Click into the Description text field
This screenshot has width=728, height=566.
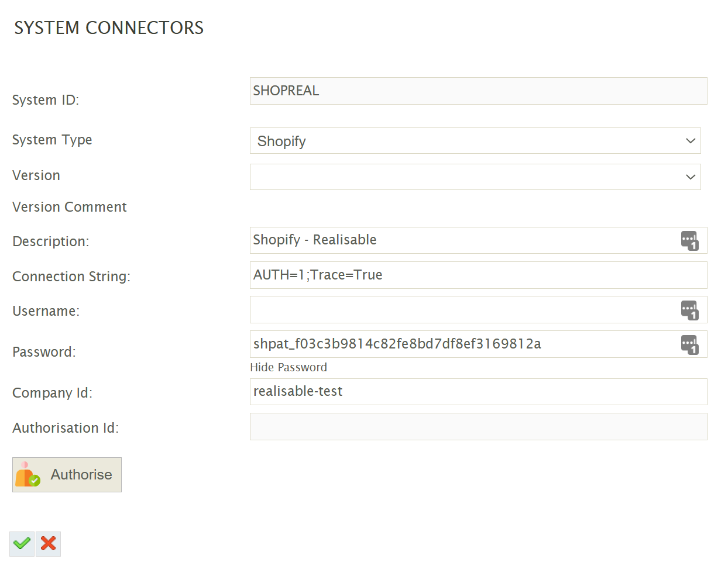point(462,240)
